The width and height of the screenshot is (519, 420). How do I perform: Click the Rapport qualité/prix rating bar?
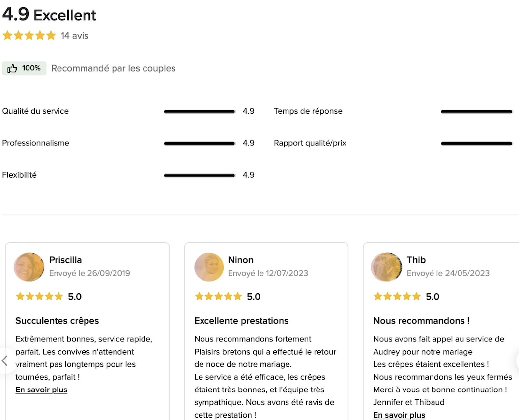[x=477, y=144]
